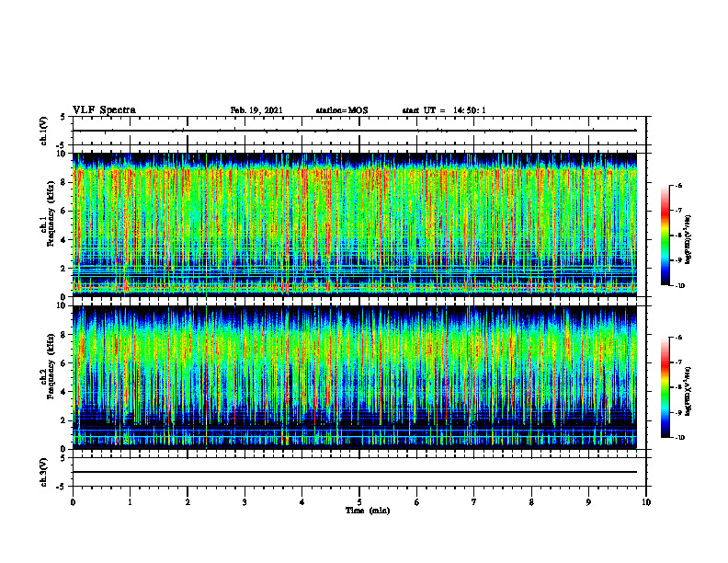
Task: Click the "2" kHz tick of ch.2 spectrogram
Action: [64, 420]
